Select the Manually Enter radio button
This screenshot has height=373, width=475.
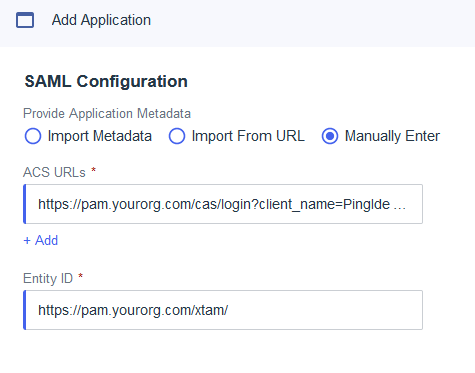(330, 136)
